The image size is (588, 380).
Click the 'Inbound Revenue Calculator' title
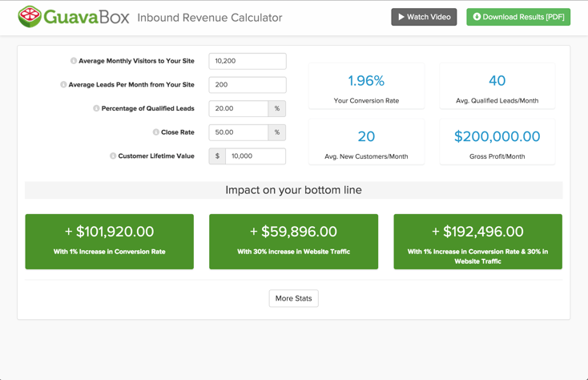click(210, 18)
